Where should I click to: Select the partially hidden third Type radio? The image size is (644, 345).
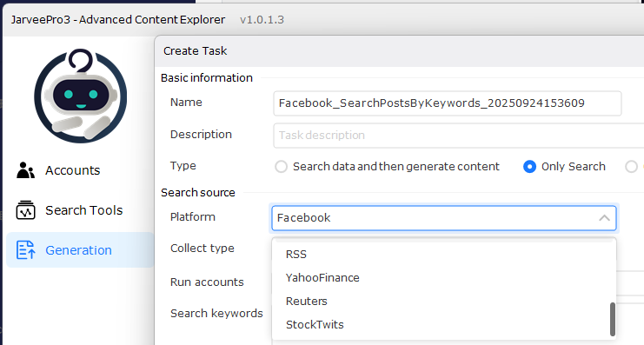click(631, 167)
